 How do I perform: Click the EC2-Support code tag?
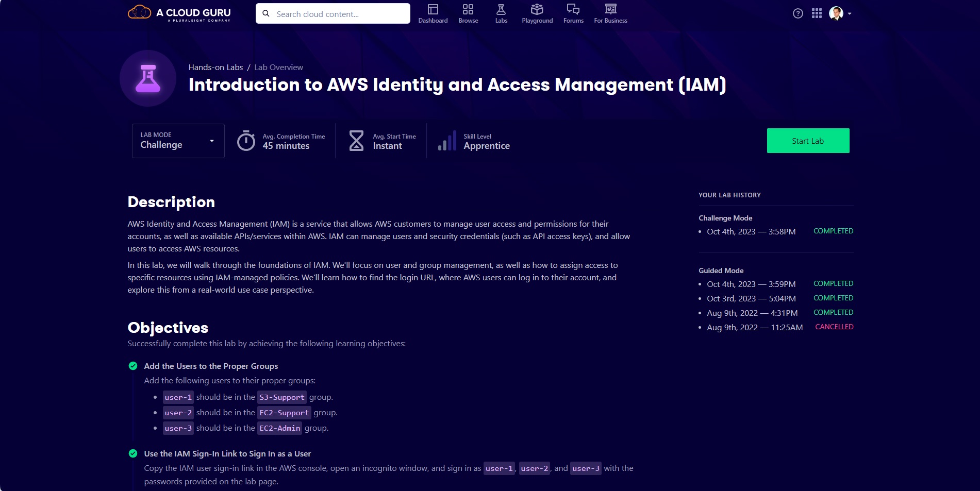coord(284,413)
